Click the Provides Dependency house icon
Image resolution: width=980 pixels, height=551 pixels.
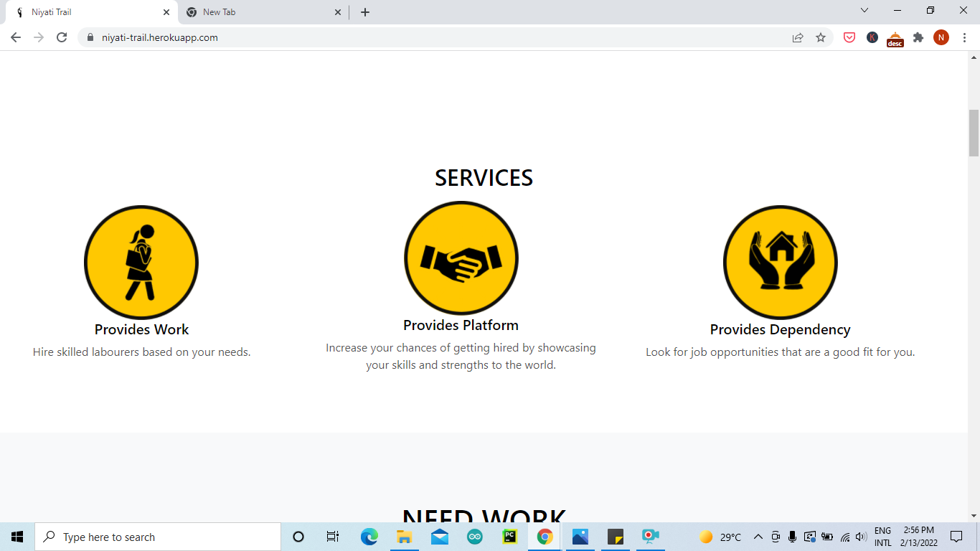tap(780, 263)
